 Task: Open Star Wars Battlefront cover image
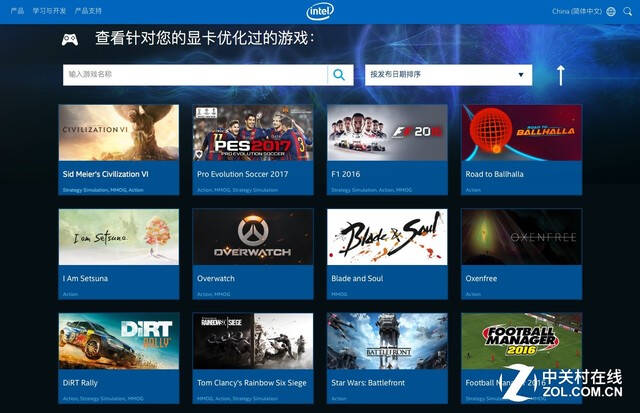(x=387, y=341)
